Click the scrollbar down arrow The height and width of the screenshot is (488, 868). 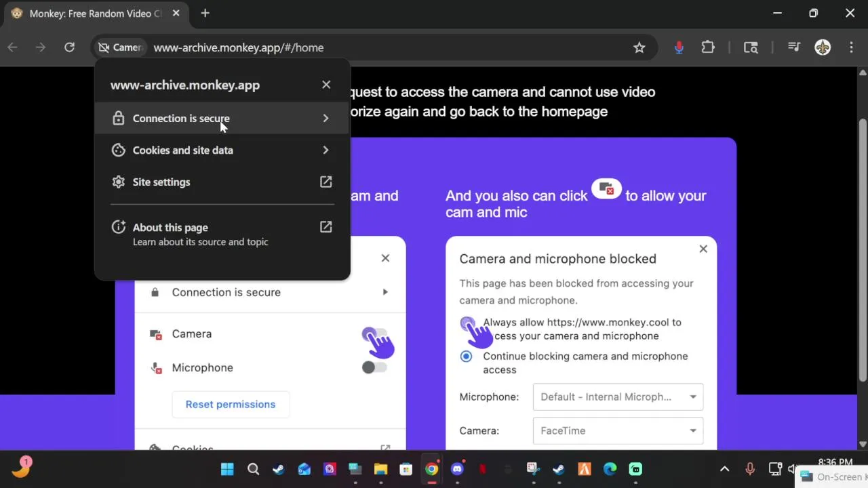coord(863,444)
